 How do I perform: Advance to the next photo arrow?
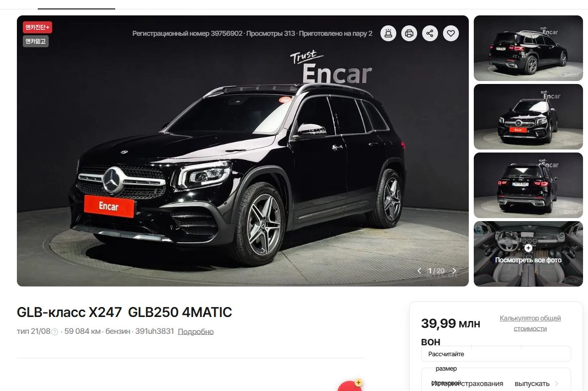(x=454, y=271)
